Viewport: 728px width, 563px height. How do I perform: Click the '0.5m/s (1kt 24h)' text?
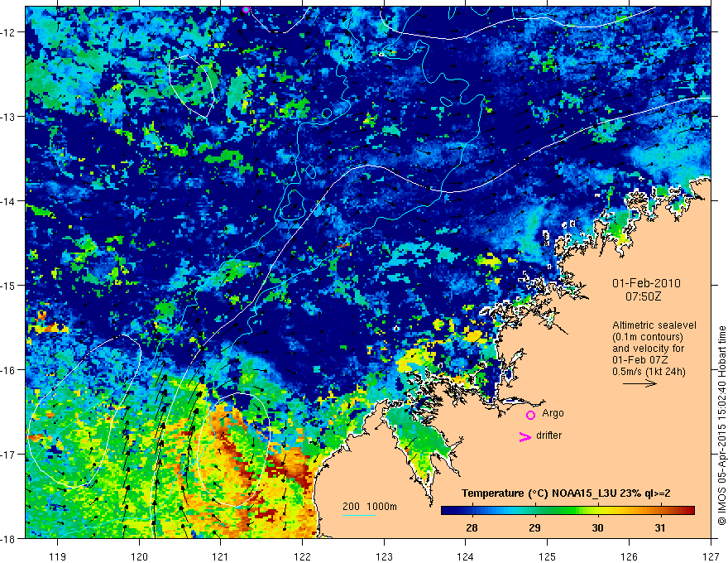point(649,372)
